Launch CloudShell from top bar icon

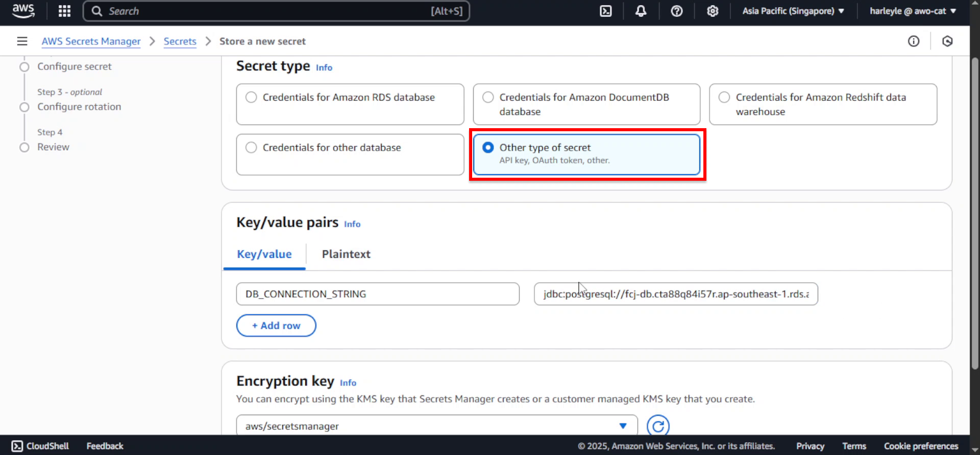click(605, 11)
